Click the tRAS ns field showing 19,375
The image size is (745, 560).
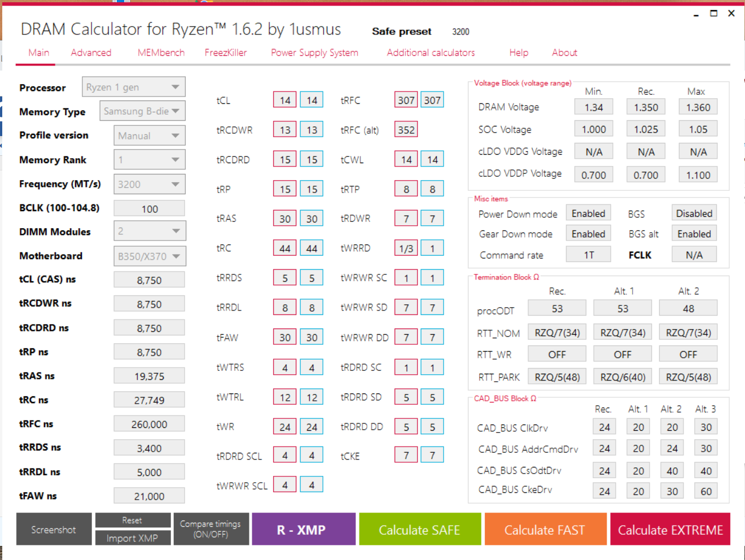pos(150,375)
